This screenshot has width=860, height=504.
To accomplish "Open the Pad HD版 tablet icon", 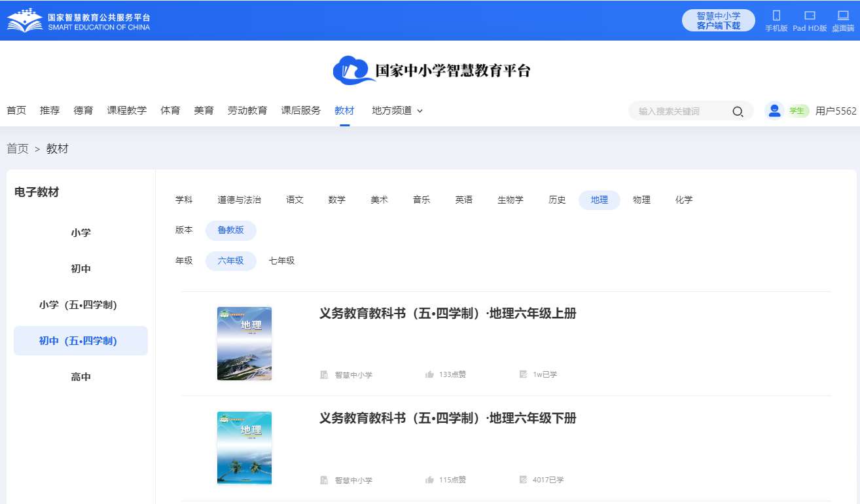I will pos(810,15).
